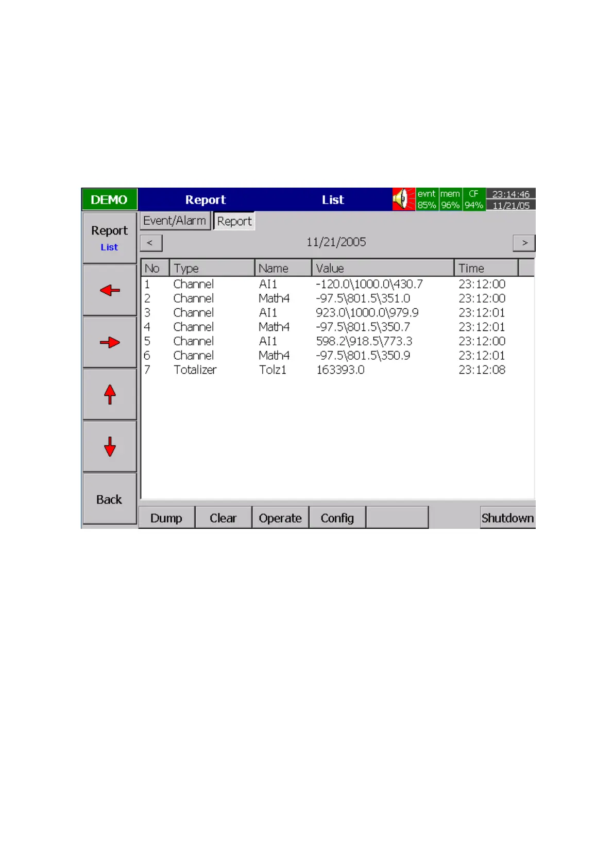This screenshot has width=613, height=868.
Task: Go to next date with > button
Action: click(x=524, y=243)
